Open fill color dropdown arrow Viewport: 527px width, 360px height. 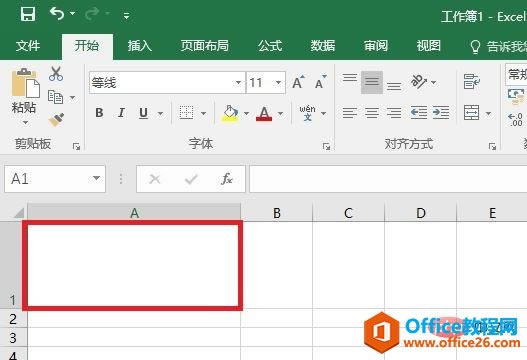(246, 113)
